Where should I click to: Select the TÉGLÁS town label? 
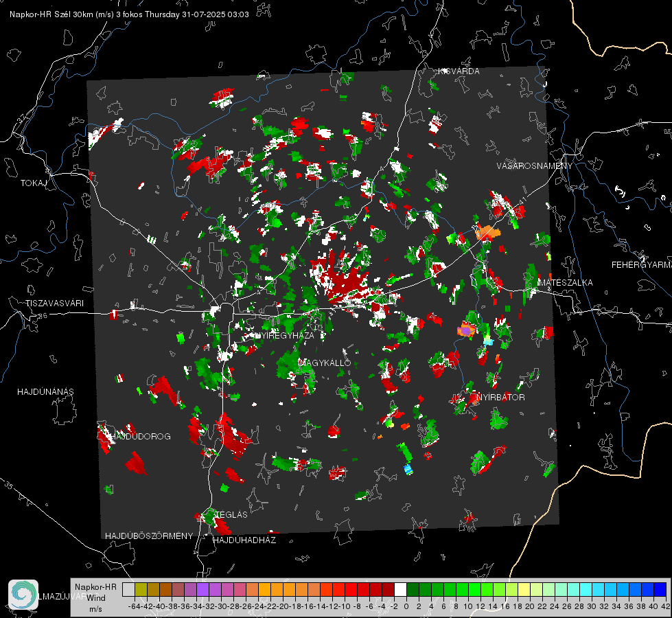pyautogui.click(x=231, y=514)
